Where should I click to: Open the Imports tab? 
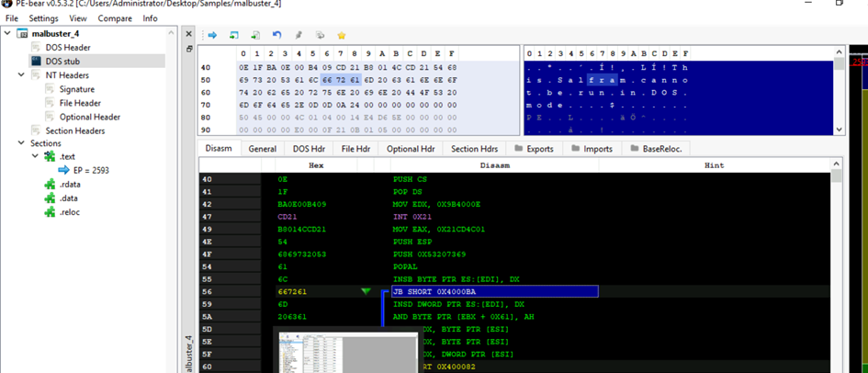pos(592,148)
